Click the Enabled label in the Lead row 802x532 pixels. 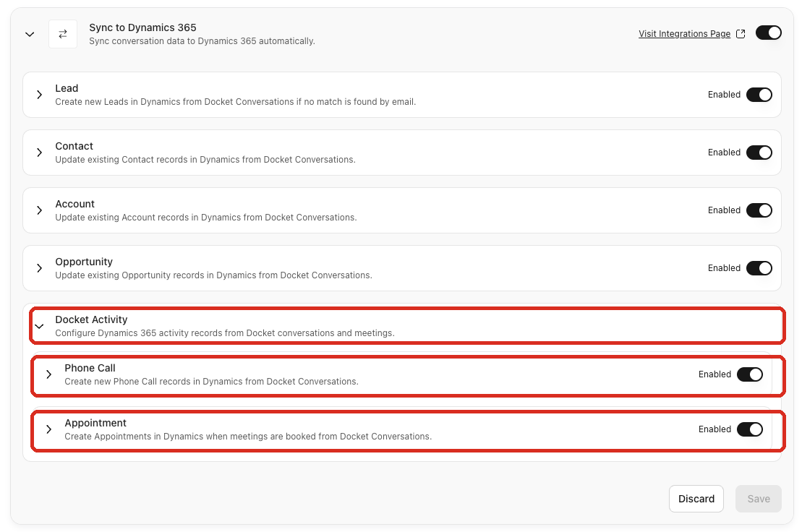pyautogui.click(x=724, y=95)
